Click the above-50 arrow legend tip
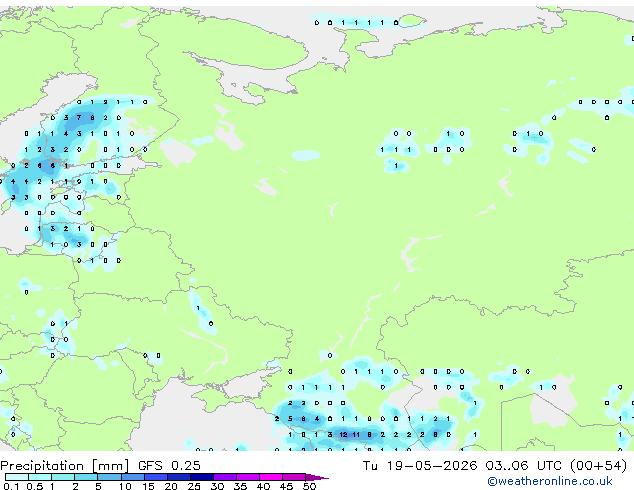634x490 pixels. (x=317, y=477)
